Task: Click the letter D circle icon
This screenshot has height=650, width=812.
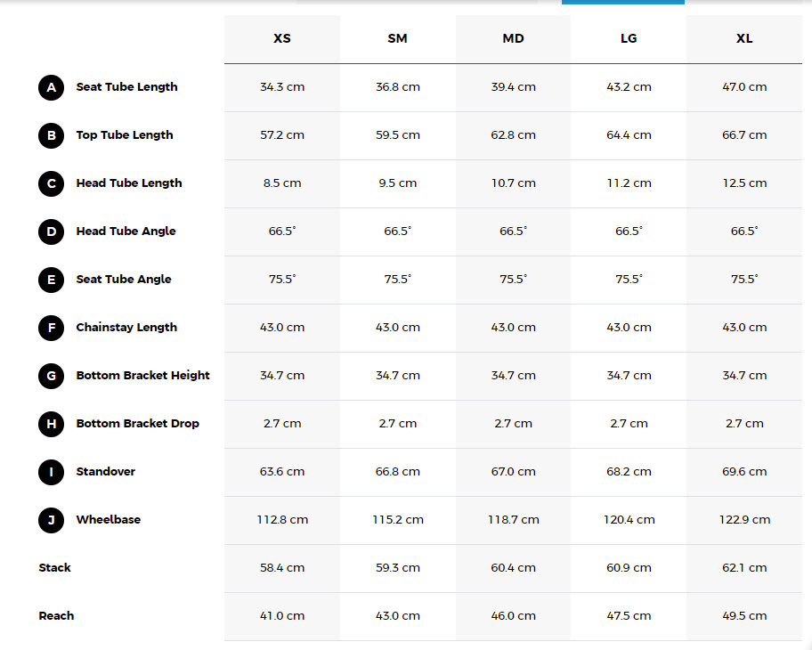Action: pos(52,232)
